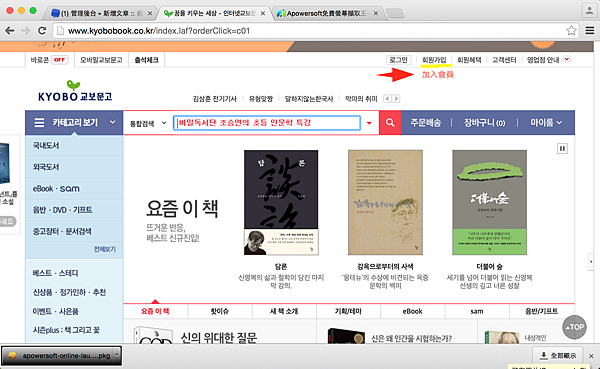600x369 pixels.
Task: Toggle 바로콘 OFF switch
Action: click(59, 60)
